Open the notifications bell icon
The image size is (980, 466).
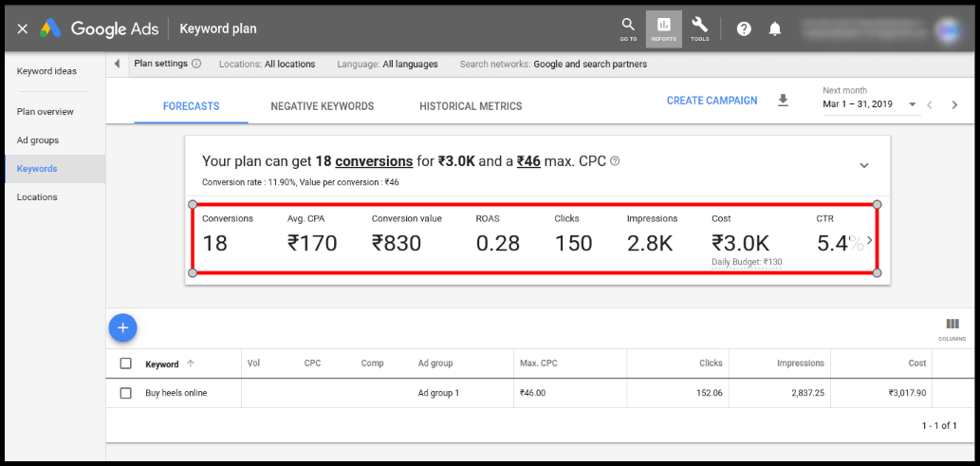click(x=775, y=28)
